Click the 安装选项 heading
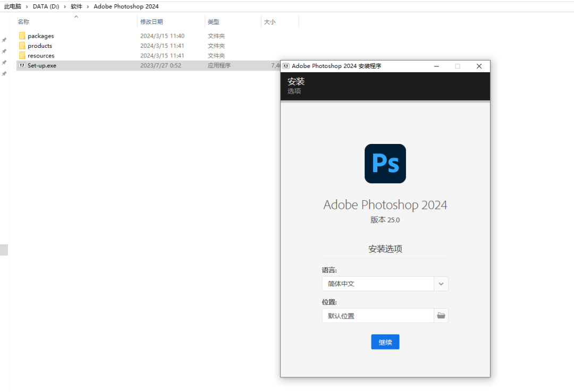574x392 pixels. click(x=385, y=249)
